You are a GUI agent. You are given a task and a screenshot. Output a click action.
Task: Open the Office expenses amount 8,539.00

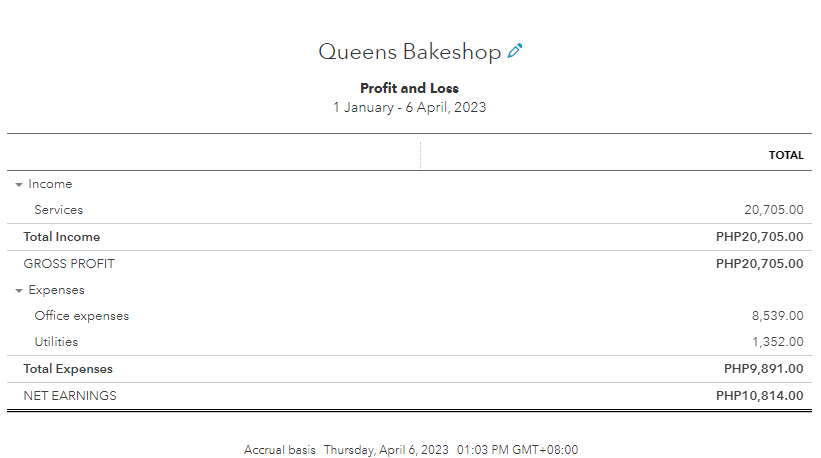[777, 316]
